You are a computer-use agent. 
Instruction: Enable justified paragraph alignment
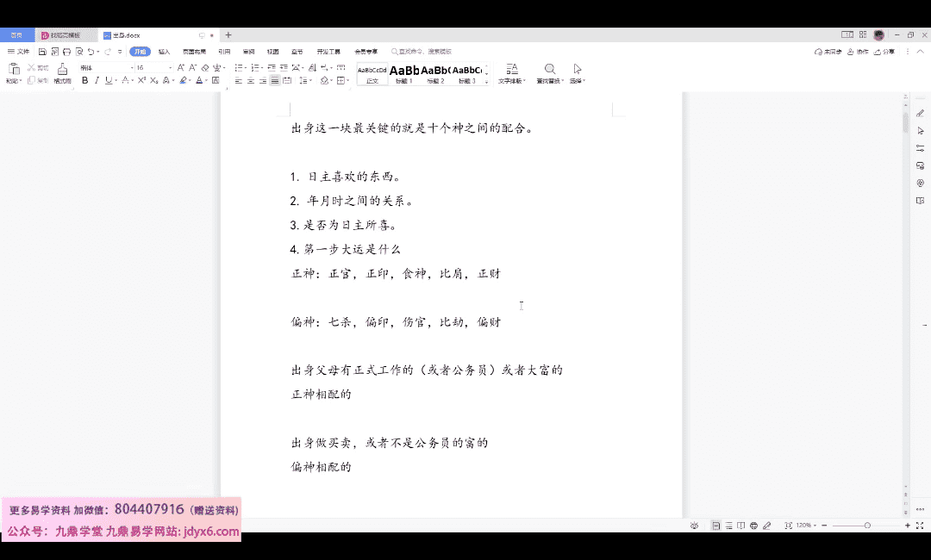point(275,81)
